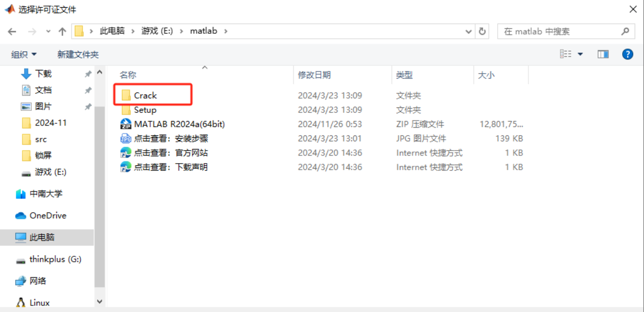
Task: Open help with question mark icon
Action: click(x=628, y=54)
